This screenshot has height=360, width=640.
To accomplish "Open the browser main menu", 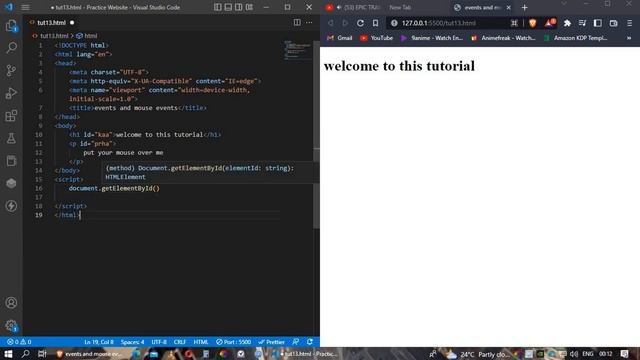I will (629, 23).
